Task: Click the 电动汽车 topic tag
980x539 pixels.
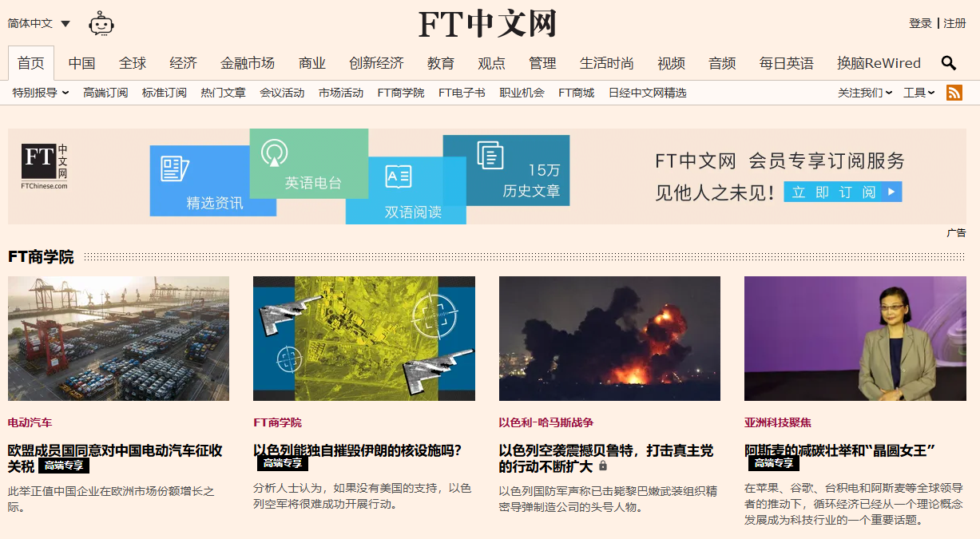Action: point(30,422)
